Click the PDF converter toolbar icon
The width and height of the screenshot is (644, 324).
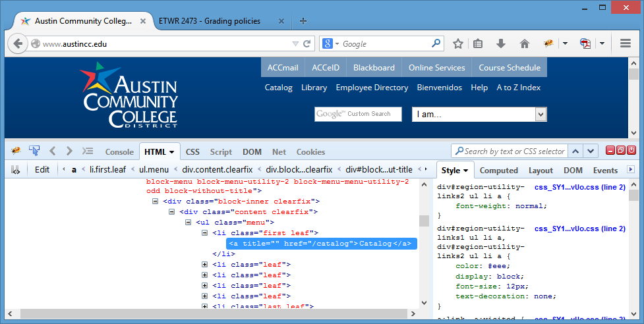pos(585,43)
